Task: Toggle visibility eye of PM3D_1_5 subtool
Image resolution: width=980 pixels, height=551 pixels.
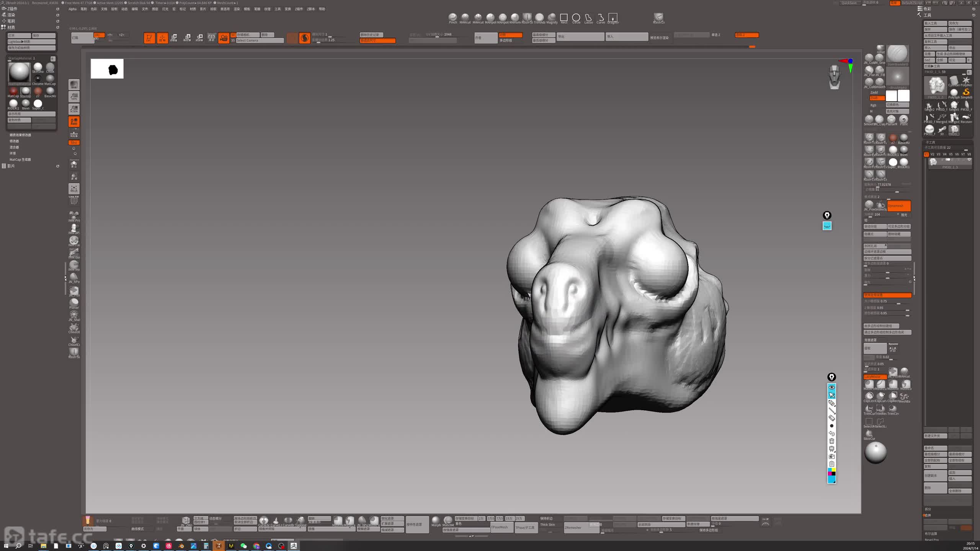Action: point(969,160)
